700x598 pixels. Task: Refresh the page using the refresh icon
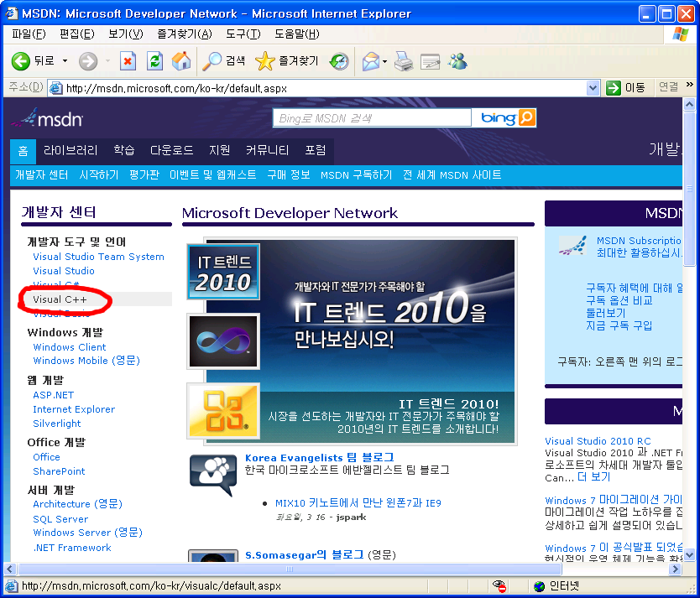[154, 61]
